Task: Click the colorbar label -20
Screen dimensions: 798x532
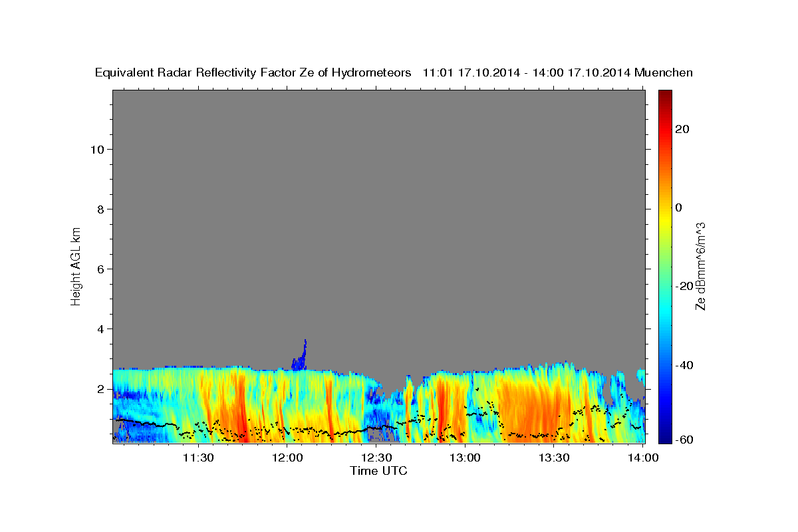Action: 684,286
